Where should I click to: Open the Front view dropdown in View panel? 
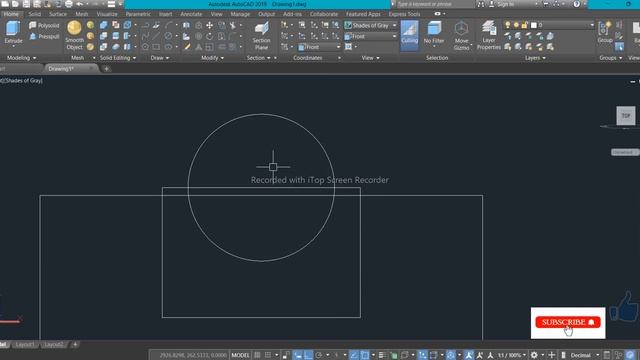click(x=371, y=36)
